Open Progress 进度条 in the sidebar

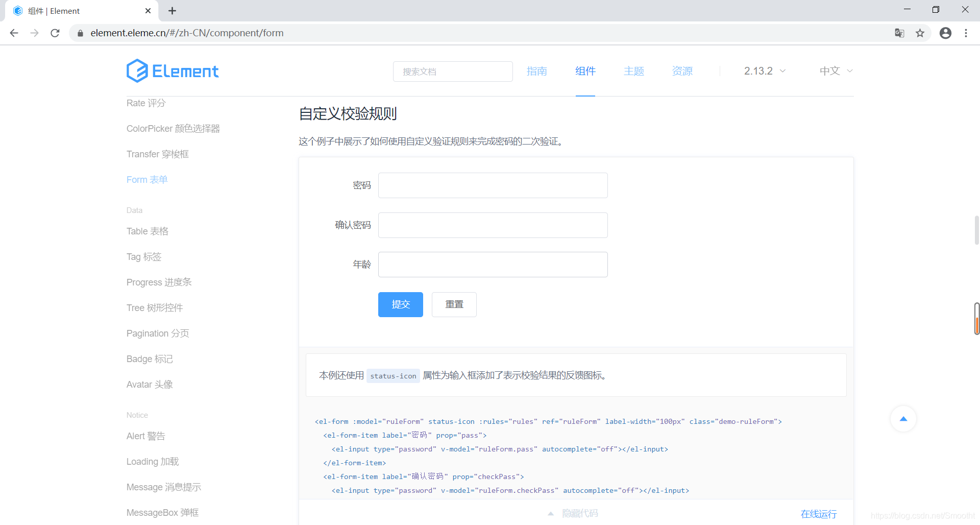pyautogui.click(x=159, y=282)
